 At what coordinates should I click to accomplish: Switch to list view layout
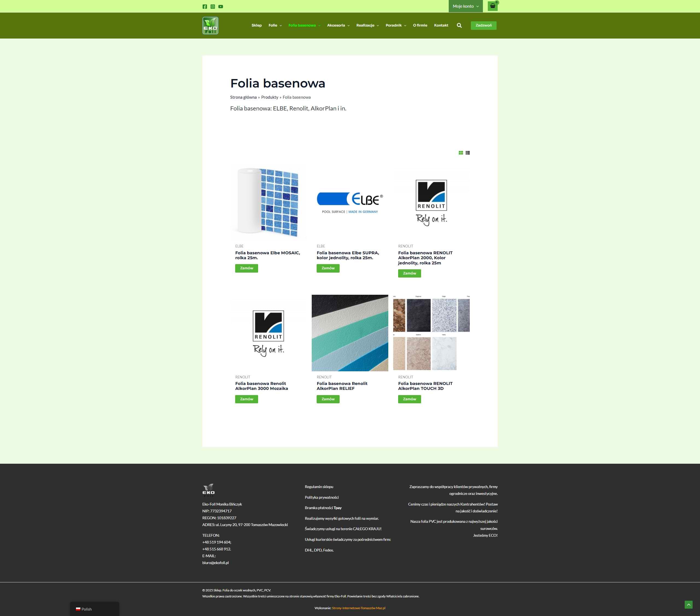click(468, 153)
